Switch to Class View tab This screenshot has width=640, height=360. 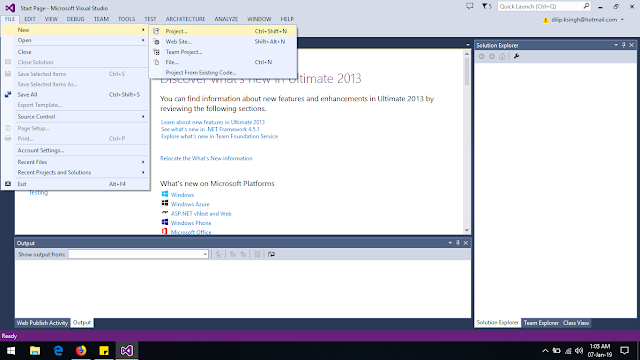576,323
